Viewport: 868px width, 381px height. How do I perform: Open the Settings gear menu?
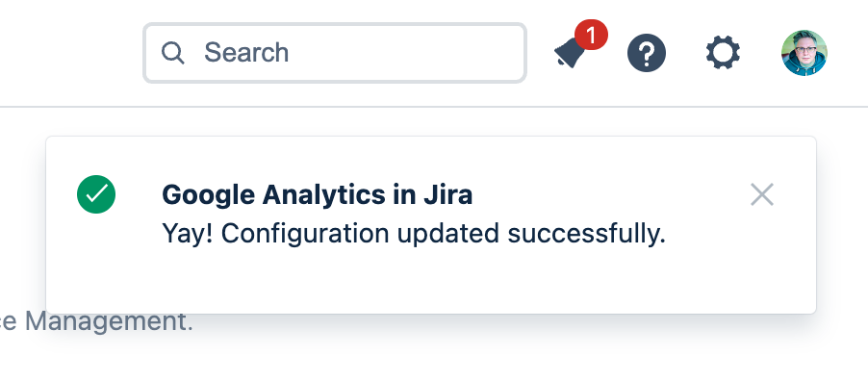(x=723, y=53)
